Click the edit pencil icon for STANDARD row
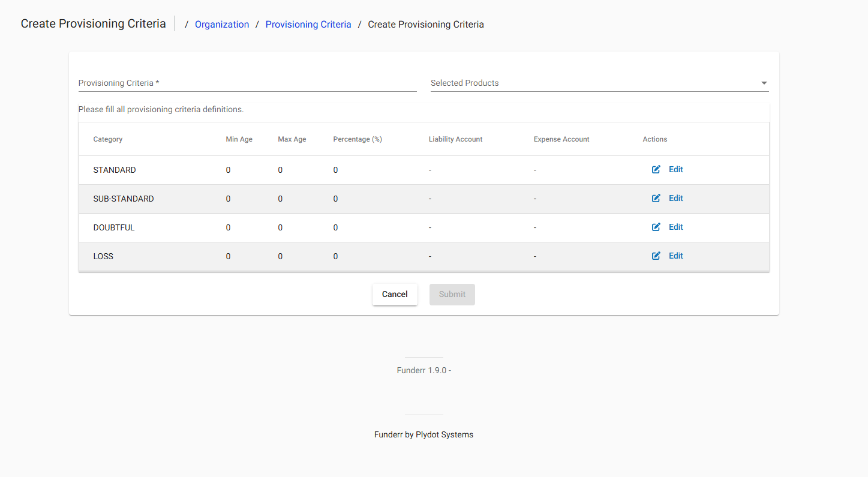868x477 pixels. [x=656, y=169]
